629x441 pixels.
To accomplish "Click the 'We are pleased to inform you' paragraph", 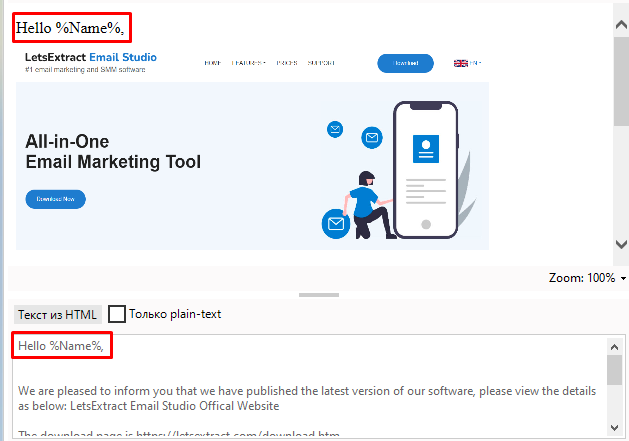I will (307, 398).
